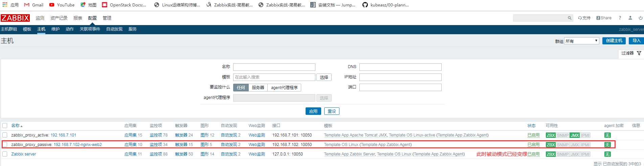Click ZBX badge for zabbix_proxy_active row
Screen dimensions: 644x166
click(x=551, y=135)
